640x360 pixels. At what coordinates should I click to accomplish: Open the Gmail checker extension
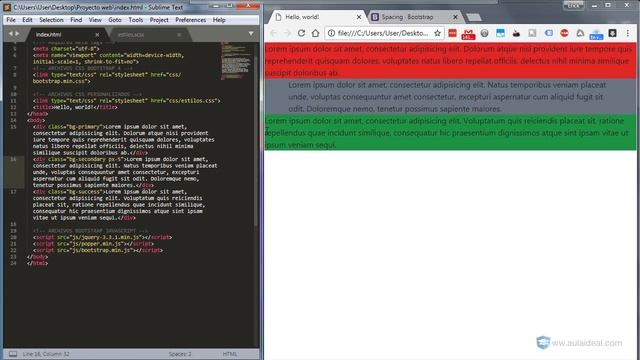pyautogui.click(x=468, y=34)
